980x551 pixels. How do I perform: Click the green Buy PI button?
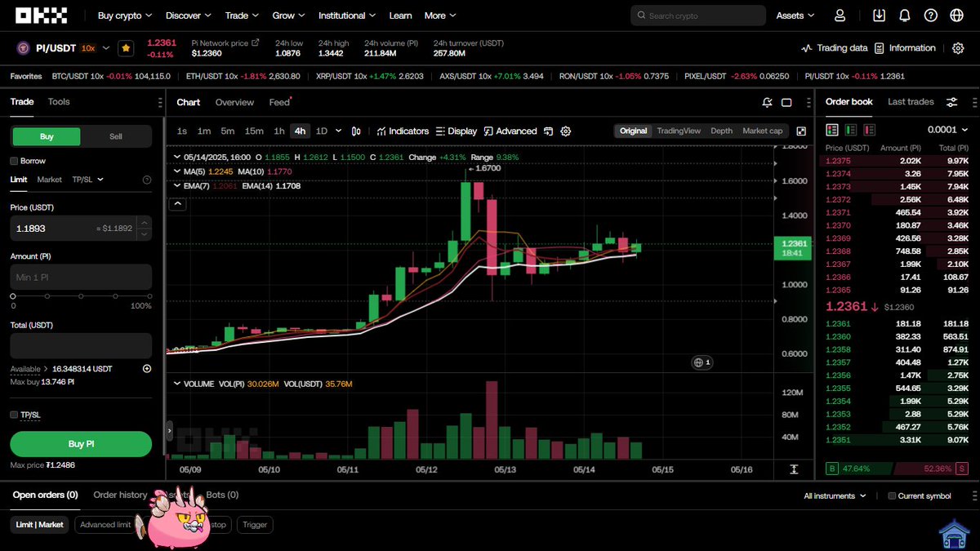[x=81, y=444]
